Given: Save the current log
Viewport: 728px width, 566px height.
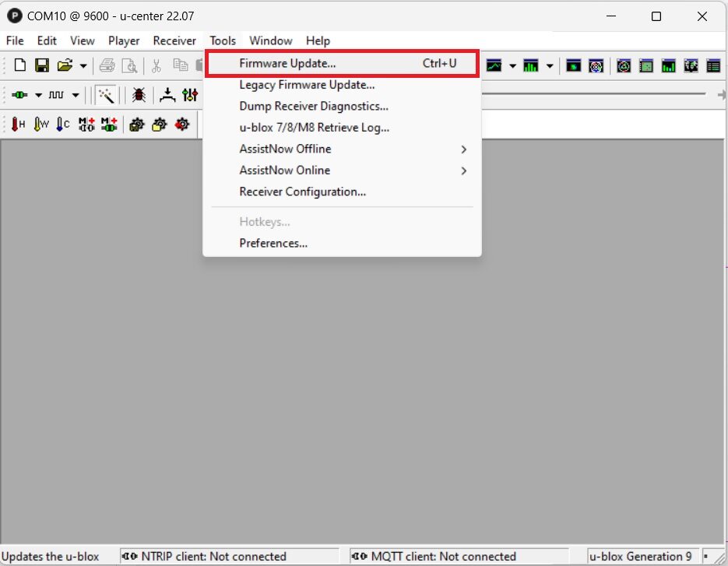Looking at the screenshot, I should tap(42, 65).
